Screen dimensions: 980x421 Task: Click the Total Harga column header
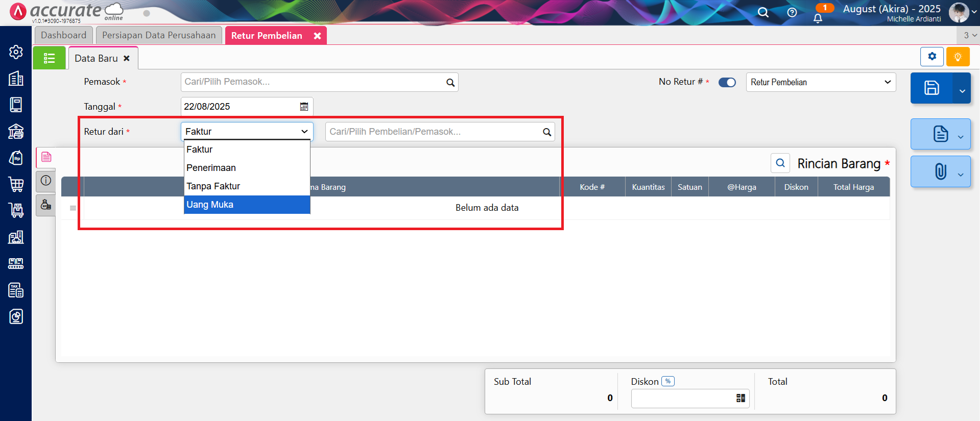[853, 187]
